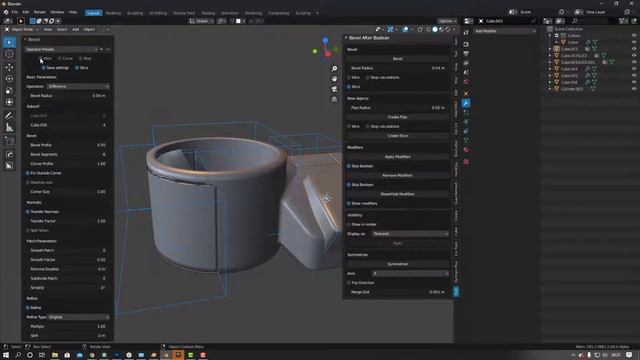Enable Flip Direction checkbox
Image resolution: width=640 pixels, height=360 pixels.
(x=349, y=283)
